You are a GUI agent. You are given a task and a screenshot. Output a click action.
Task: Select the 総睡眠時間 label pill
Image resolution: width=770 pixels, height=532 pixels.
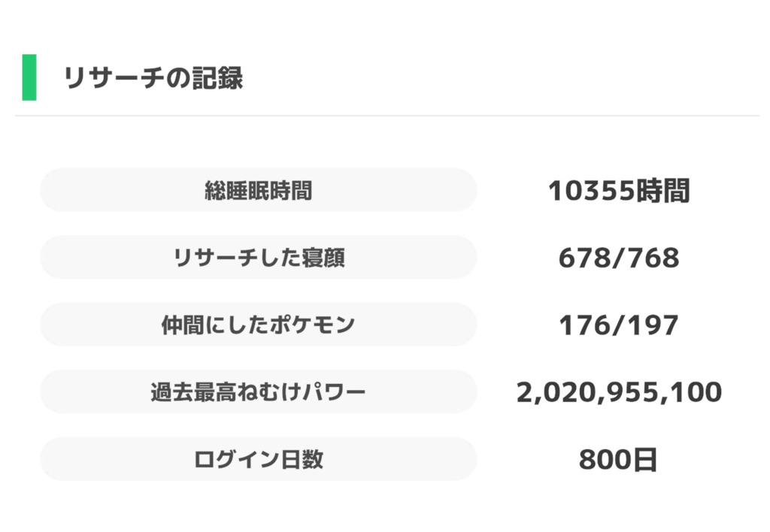pos(258,190)
